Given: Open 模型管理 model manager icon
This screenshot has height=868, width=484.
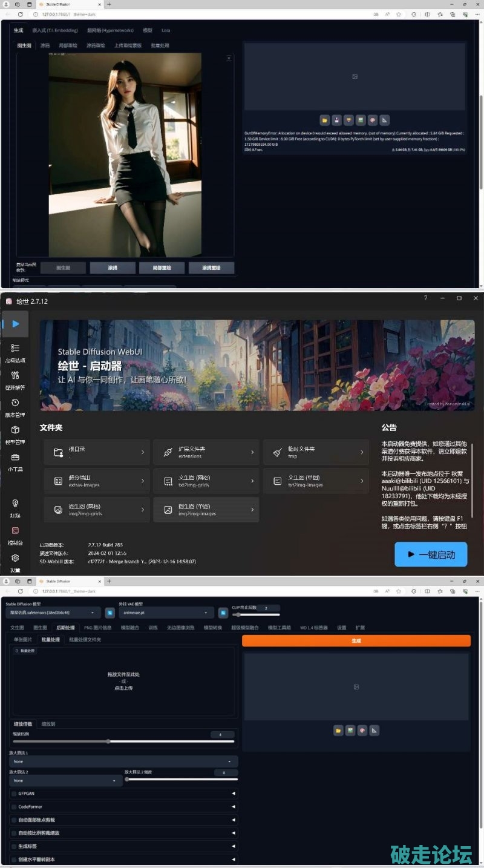Looking at the screenshot, I should click(x=15, y=430).
